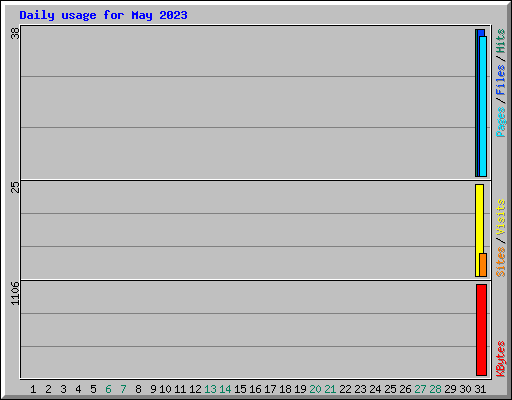Click the y-axis value '25'
This screenshot has height=400, width=512.
click(15, 187)
